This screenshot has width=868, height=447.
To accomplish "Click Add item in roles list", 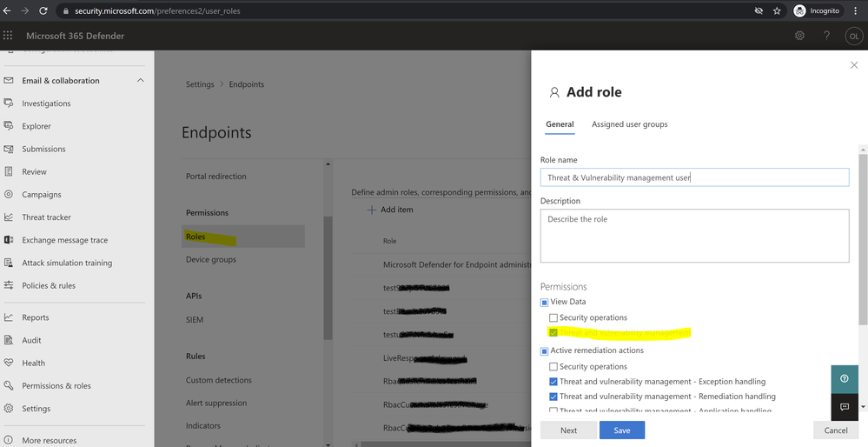I will [x=390, y=210].
